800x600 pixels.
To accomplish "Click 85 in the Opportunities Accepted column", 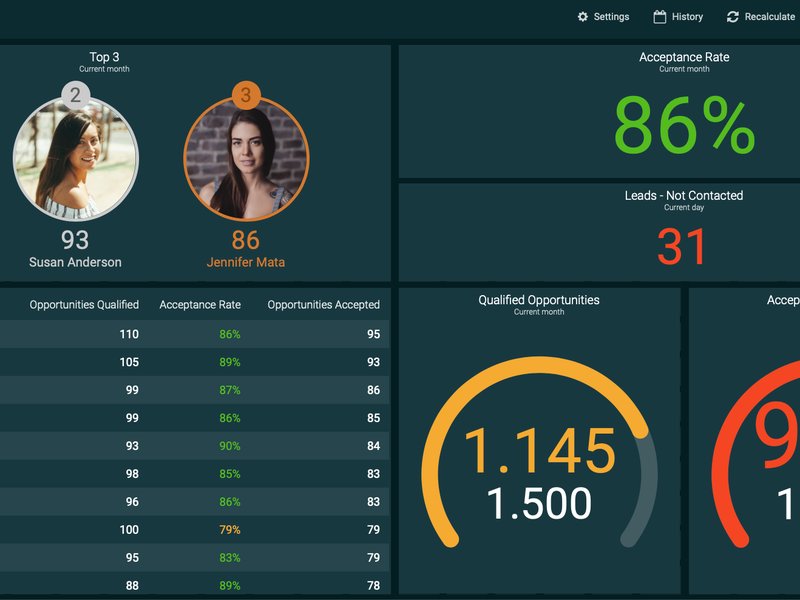I will pos(373,418).
